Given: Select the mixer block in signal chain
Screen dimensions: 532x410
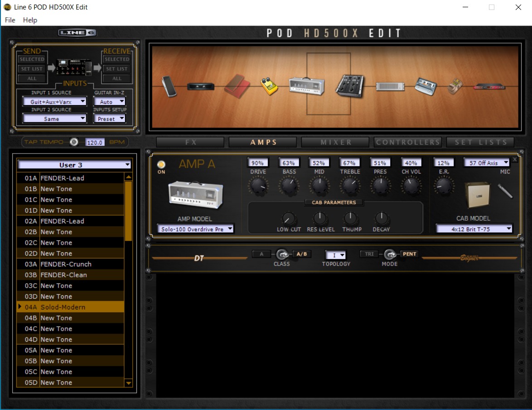Looking at the screenshot, I should coord(350,86).
